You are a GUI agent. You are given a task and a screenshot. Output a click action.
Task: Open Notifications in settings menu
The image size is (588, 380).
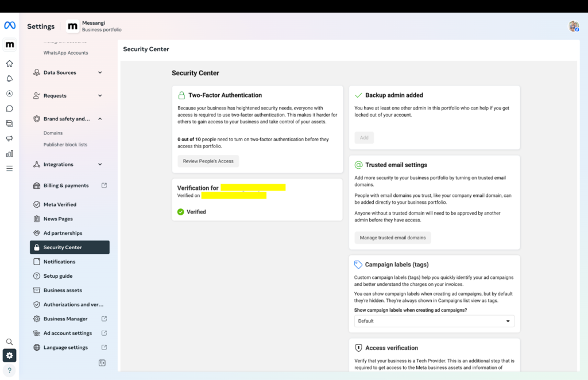59,262
